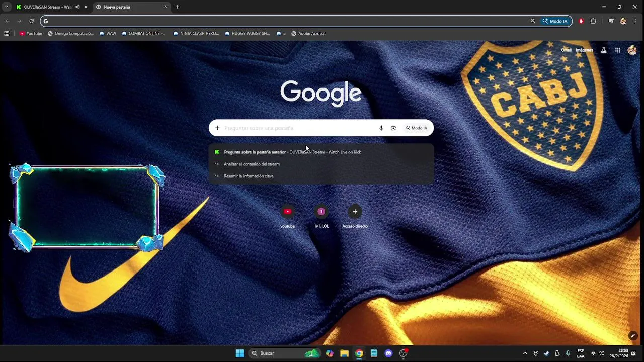The height and width of the screenshot is (362, 644).
Task: Activate Modo IA in the address bar
Action: 555,21
